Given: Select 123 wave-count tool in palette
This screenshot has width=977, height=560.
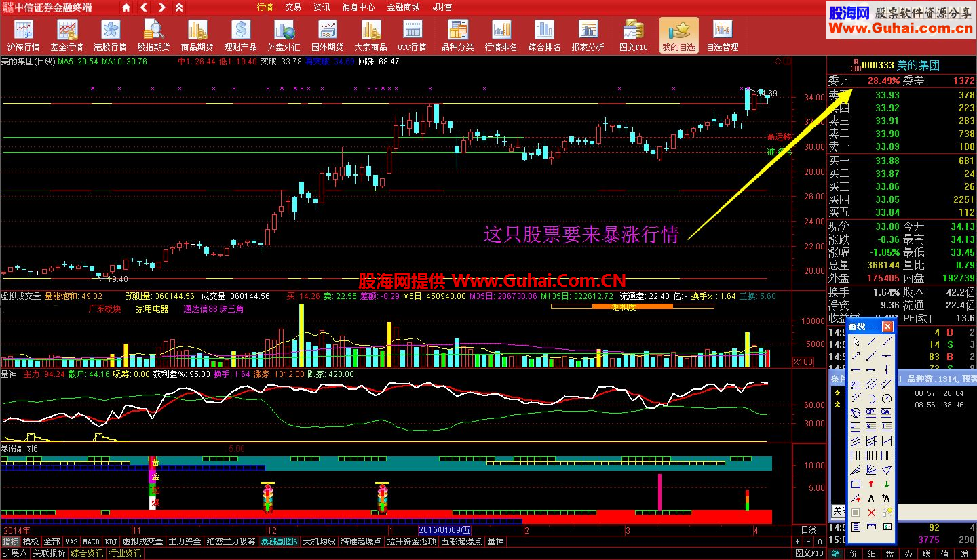Looking at the screenshot, I should click(x=856, y=384).
